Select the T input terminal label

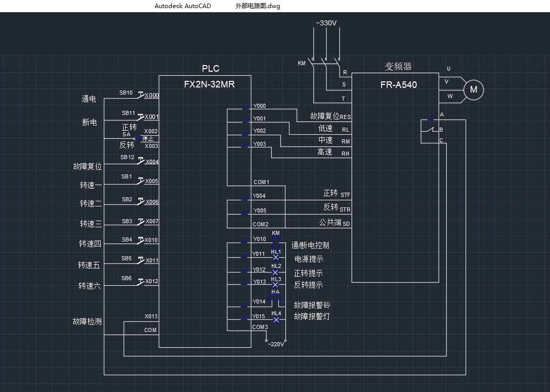pyautogui.click(x=343, y=99)
